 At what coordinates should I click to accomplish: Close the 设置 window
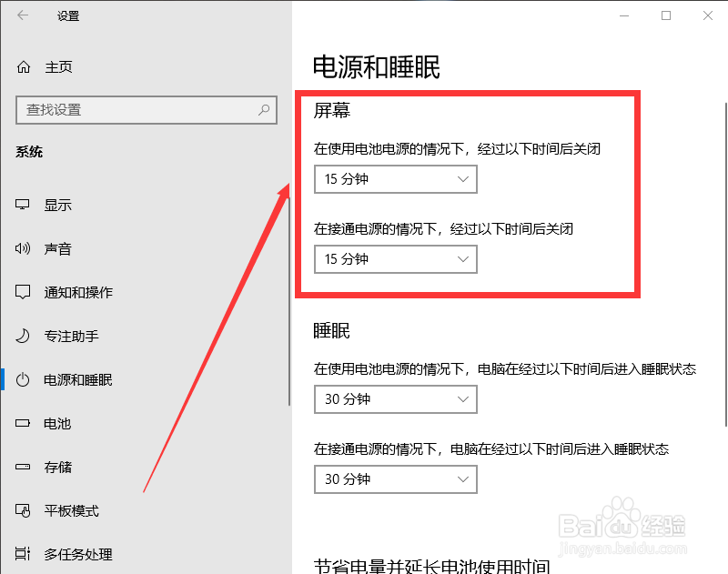[708, 15]
